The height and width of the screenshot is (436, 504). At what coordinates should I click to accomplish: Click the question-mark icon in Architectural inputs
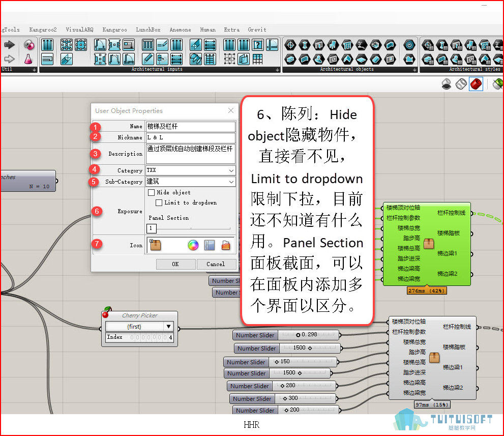coord(258,45)
